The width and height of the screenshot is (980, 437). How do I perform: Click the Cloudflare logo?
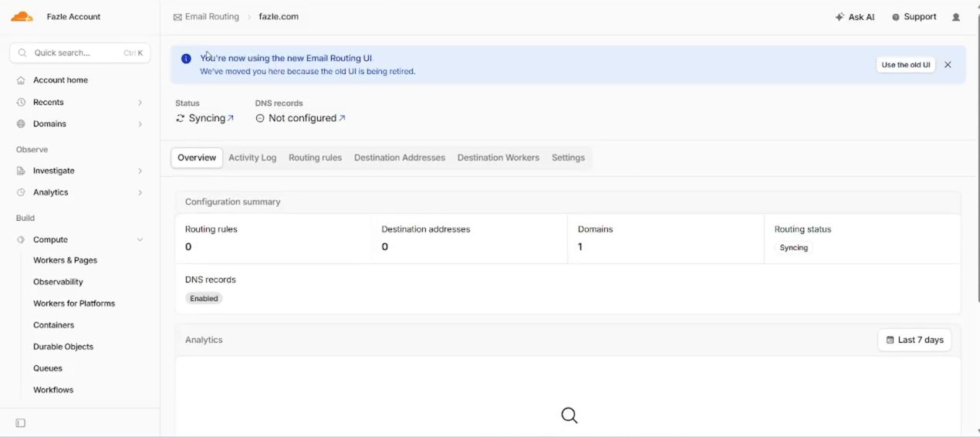click(22, 16)
